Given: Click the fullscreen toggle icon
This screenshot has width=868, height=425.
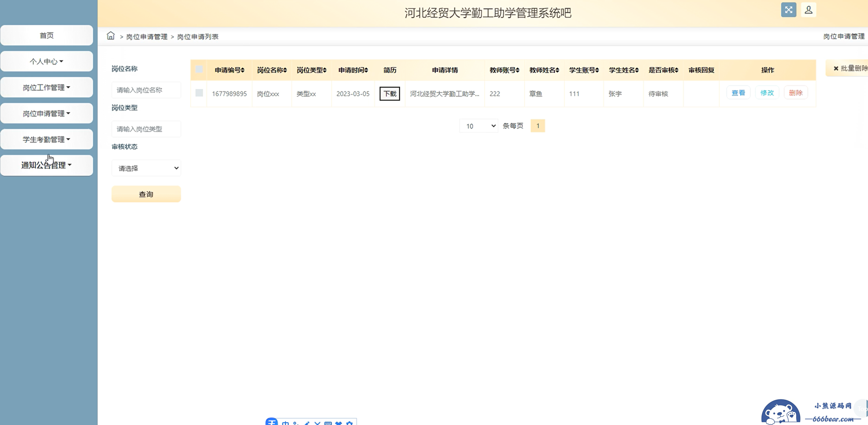Looking at the screenshot, I should (x=788, y=10).
